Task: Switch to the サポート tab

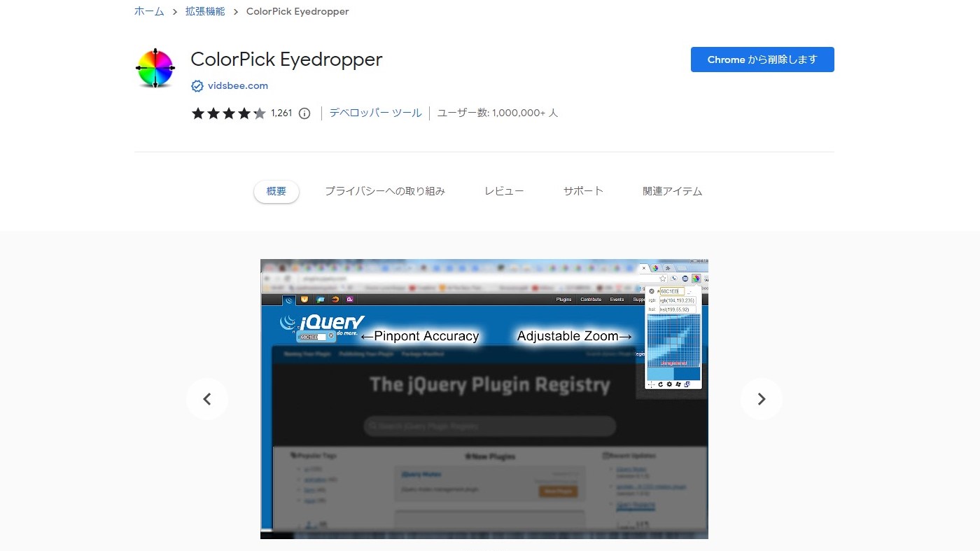Action: [583, 191]
